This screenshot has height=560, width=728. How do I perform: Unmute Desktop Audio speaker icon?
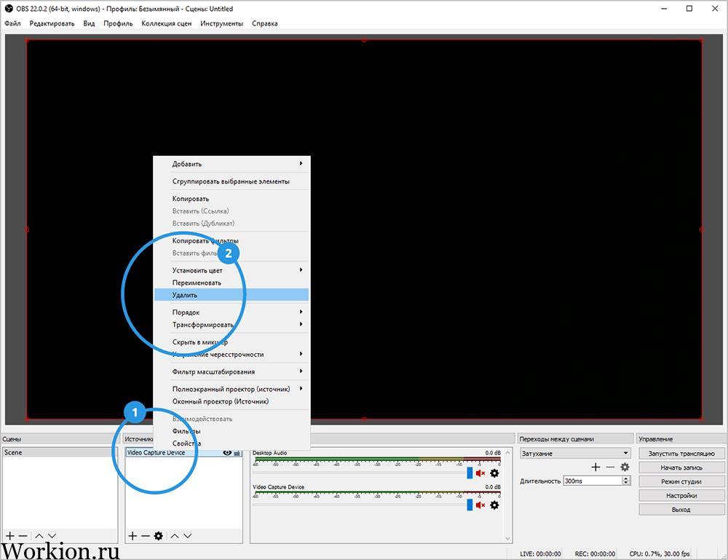[x=480, y=473]
